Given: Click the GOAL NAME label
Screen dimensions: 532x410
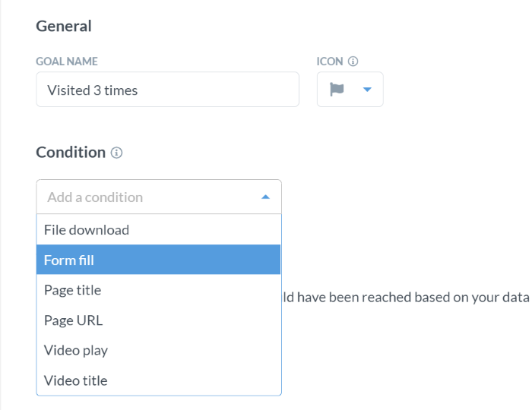Looking at the screenshot, I should pos(67,61).
